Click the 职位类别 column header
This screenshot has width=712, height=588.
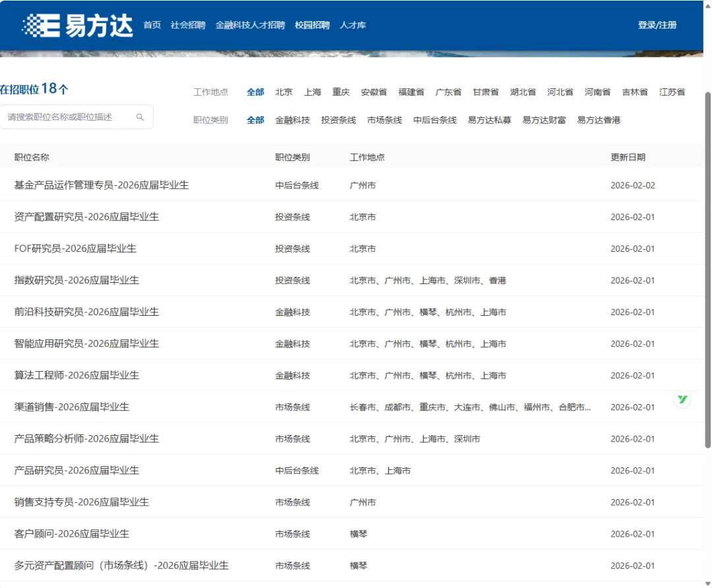tap(293, 157)
